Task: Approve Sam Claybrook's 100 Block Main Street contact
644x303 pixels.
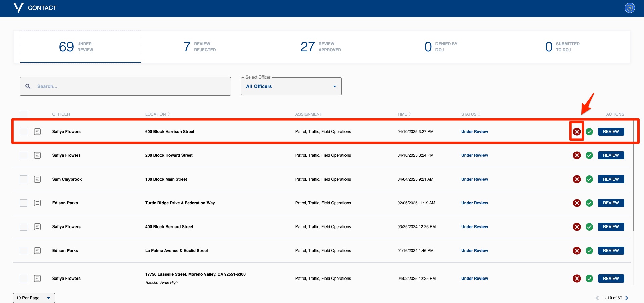Action: tap(589, 179)
